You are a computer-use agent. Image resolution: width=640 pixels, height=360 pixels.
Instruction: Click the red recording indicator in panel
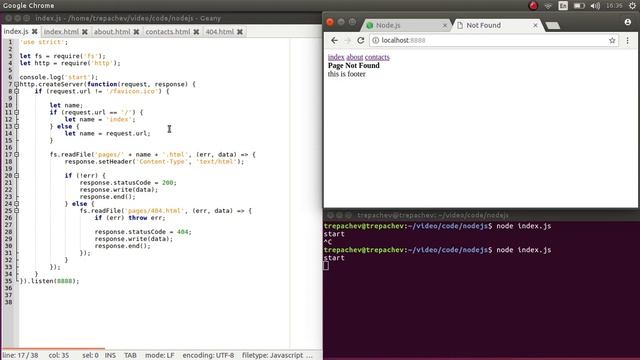[533, 6]
